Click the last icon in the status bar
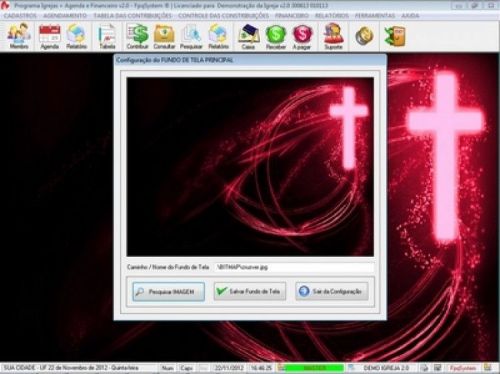Image resolution: width=500 pixels, height=374 pixels. (x=488, y=367)
